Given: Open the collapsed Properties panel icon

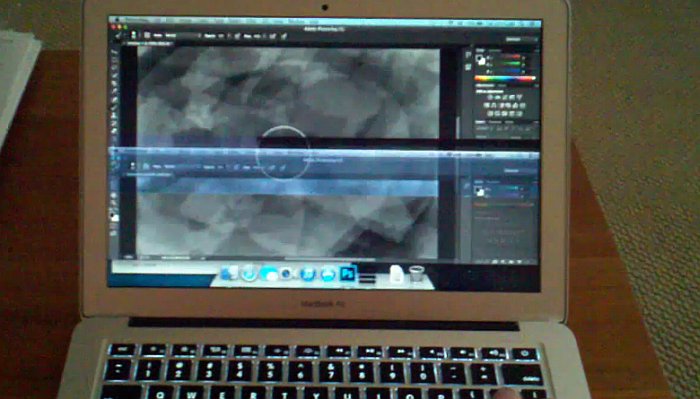Looking at the screenshot, I should pos(468,67).
